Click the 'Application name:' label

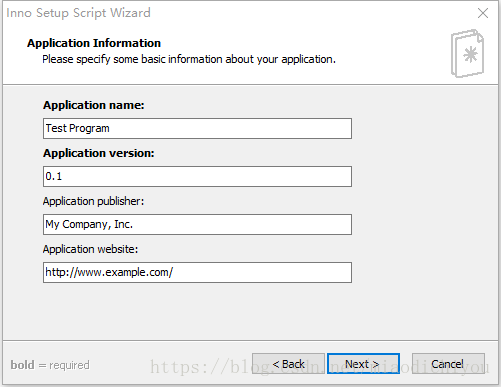point(94,105)
